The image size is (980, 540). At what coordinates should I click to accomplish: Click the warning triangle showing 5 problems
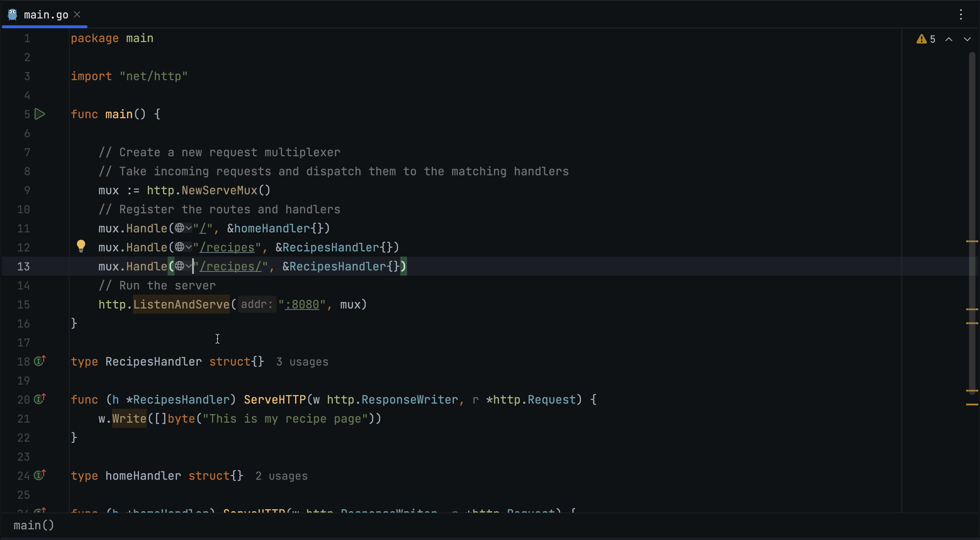(922, 38)
